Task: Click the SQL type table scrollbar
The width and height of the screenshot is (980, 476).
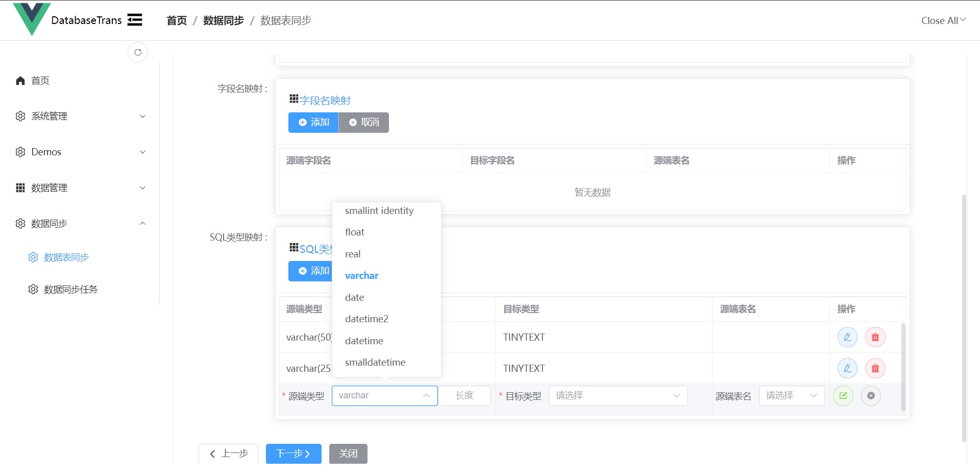Action: tap(903, 367)
